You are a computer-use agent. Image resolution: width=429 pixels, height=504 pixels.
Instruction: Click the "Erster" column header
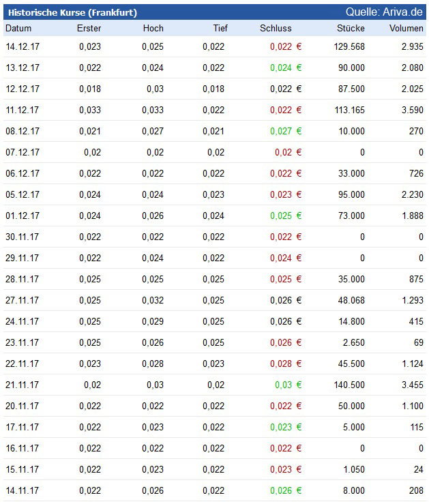point(89,29)
